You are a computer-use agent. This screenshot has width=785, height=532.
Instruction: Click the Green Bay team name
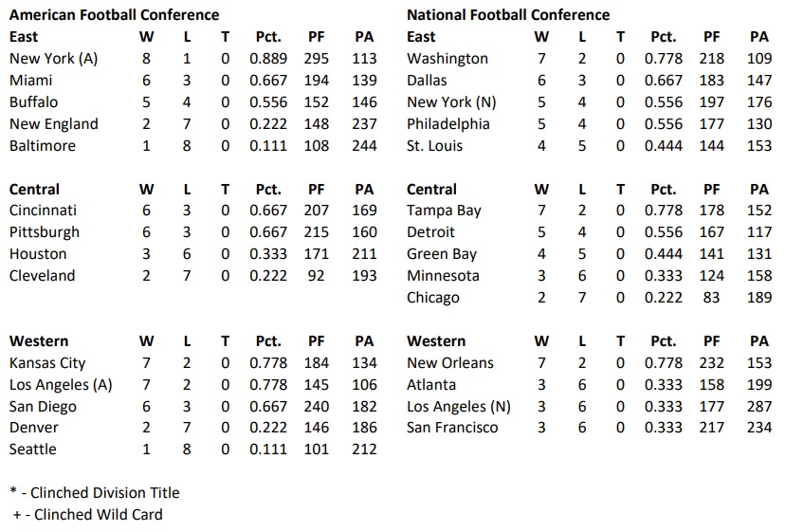(442, 254)
